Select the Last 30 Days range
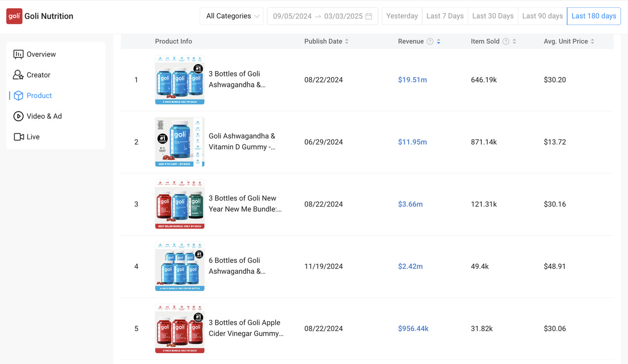Viewport: 628px width, 364px height. point(493,16)
